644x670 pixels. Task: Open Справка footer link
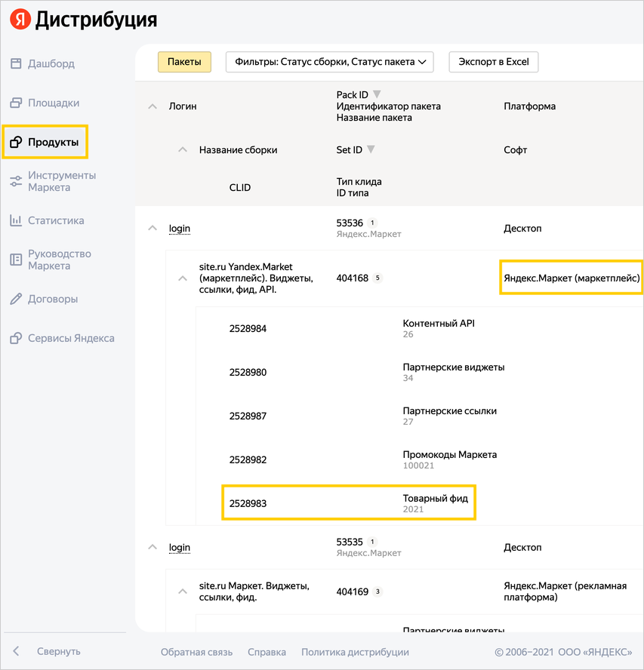(x=267, y=652)
